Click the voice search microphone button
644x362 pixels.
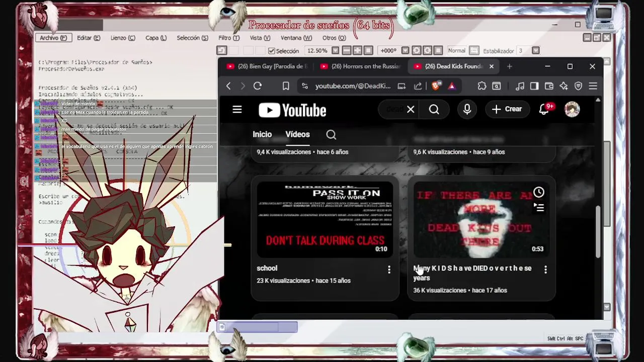467,109
